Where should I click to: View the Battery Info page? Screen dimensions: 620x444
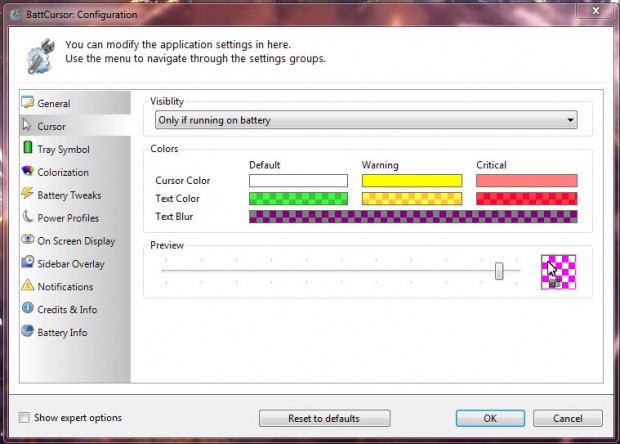(x=75, y=333)
